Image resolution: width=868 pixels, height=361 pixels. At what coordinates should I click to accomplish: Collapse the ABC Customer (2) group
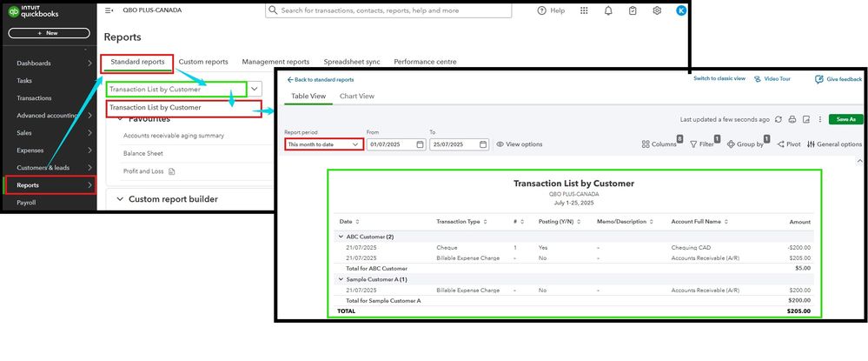pos(341,237)
